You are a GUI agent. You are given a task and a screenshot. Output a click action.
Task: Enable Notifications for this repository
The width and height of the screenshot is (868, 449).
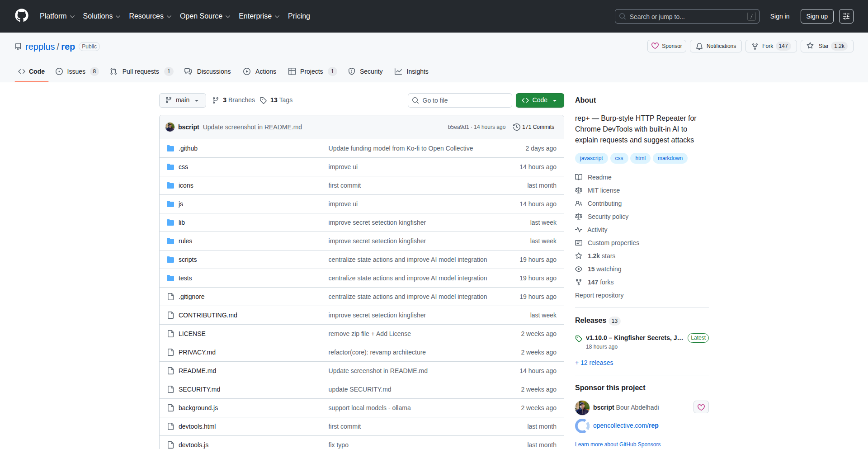click(715, 46)
